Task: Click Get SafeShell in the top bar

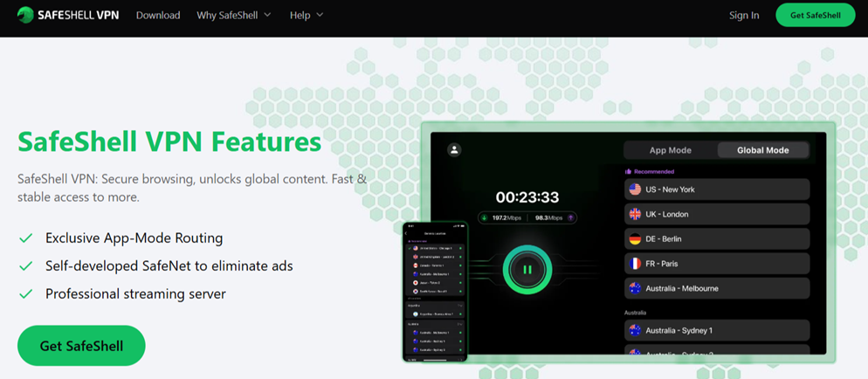Action: click(816, 15)
